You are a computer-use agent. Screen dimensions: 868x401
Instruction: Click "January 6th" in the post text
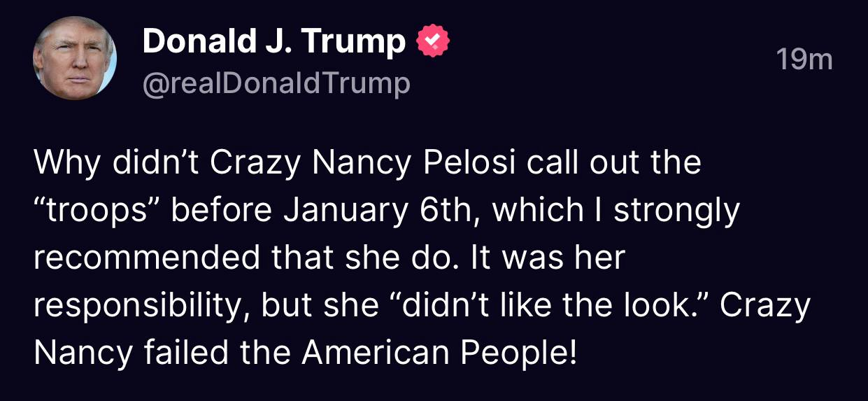380,211
